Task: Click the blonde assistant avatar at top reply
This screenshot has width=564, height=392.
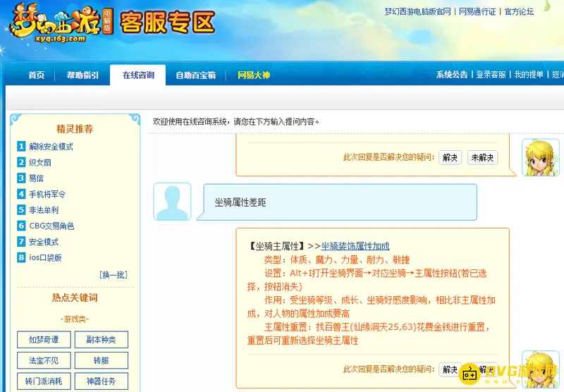Action: (541, 157)
